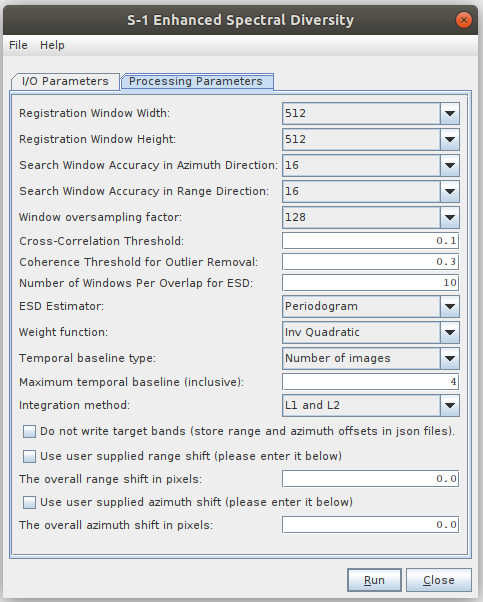This screenshot has height=602, width=483.
Task: Expand the Weight function dropdown
Action: [x=371, y=332]
